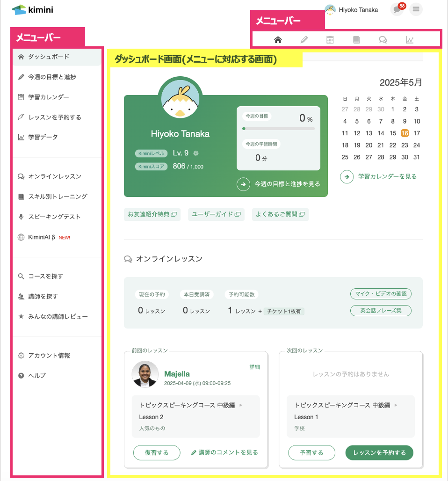Image resolution: width=448 pixels, height=481 pixels.
Task: Click the 2025年5月 calendar title
Action: click(x=401, y=82)
